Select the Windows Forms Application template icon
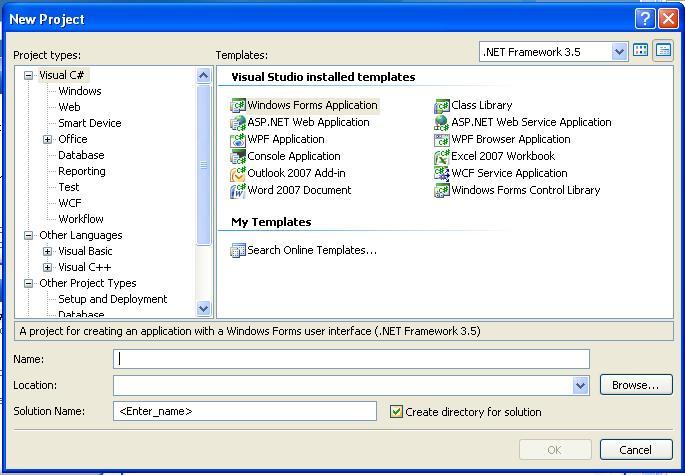685x475 pixels. pos(238,105)
